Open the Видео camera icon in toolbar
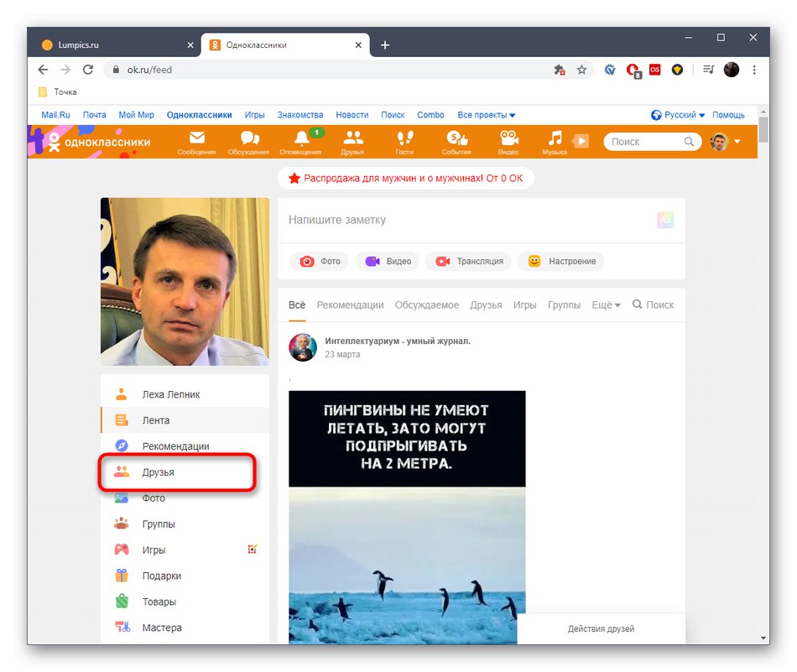Image resolution: width=797 pixels, height=672 pixels. click(508, 142)
